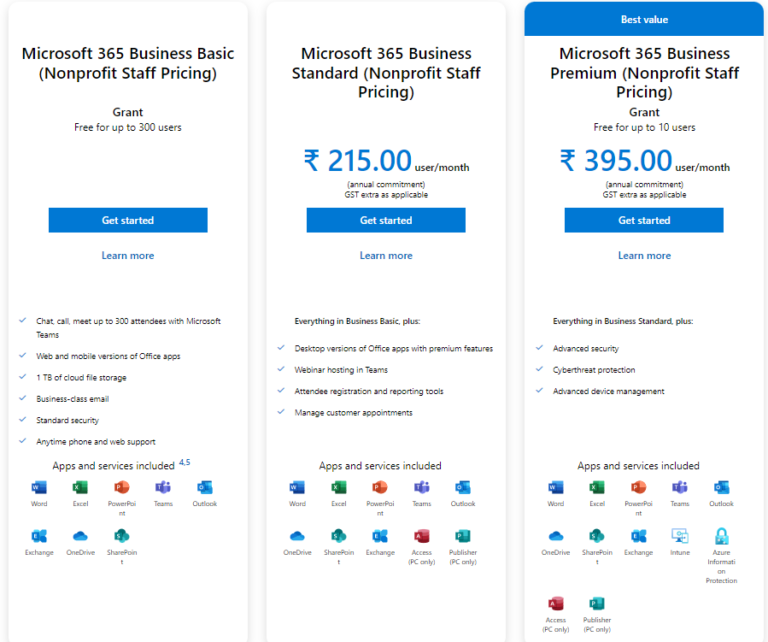768x642 pixels.
Task: Click Teams icon in Business Basic plan
Action: (163, 487)
